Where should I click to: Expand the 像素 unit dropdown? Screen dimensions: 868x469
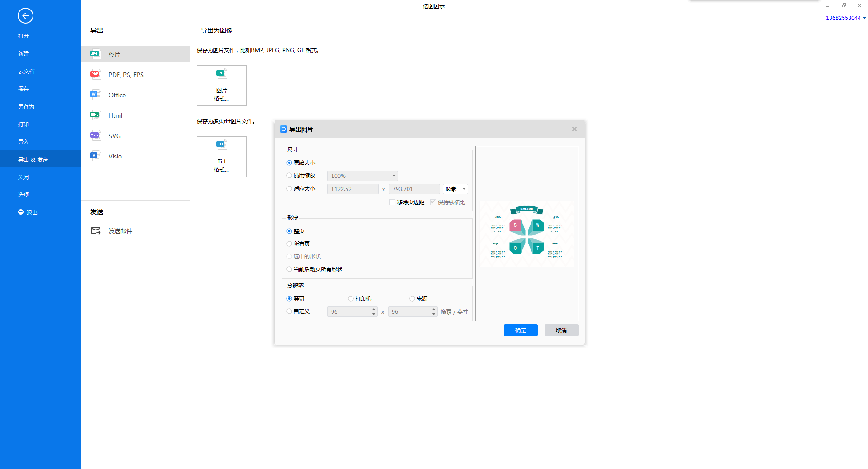(455, 189)
